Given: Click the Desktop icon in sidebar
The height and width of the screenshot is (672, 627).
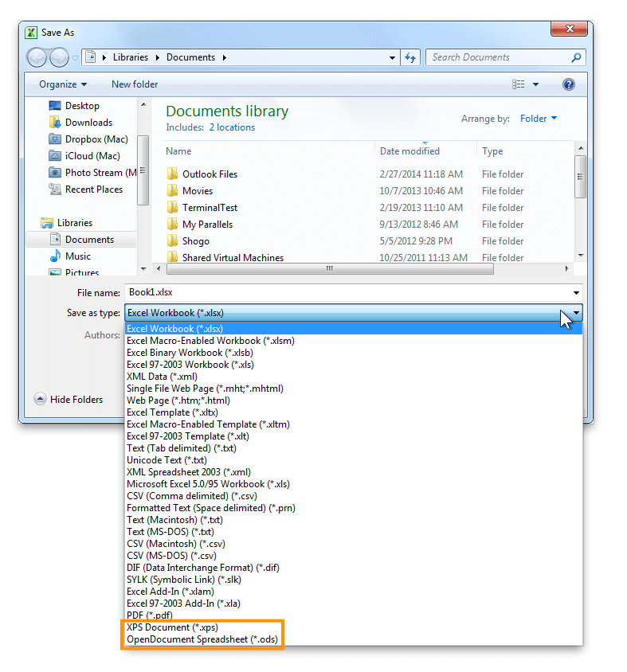Looking at the screenshot, I should (55, 105).
